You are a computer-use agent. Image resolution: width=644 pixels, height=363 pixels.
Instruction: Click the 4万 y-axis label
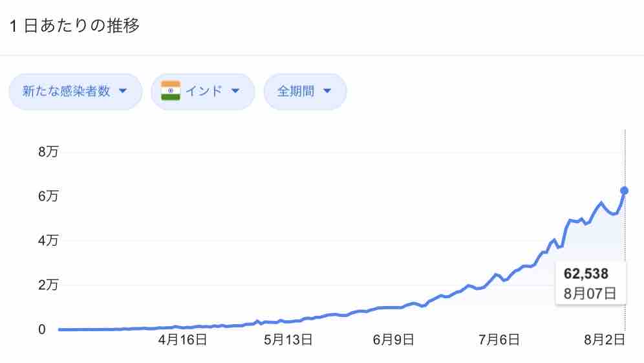click(x=48, y=241)
